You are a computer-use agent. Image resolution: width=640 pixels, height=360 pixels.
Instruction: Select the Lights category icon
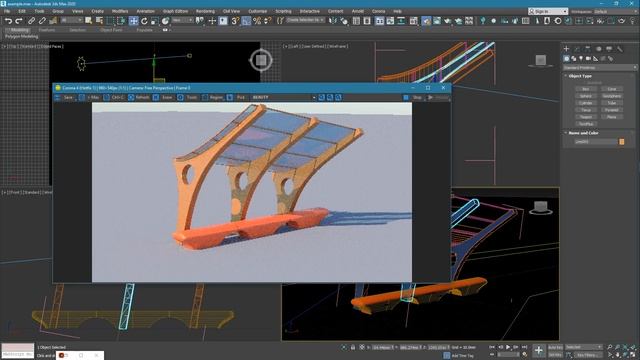581,59
